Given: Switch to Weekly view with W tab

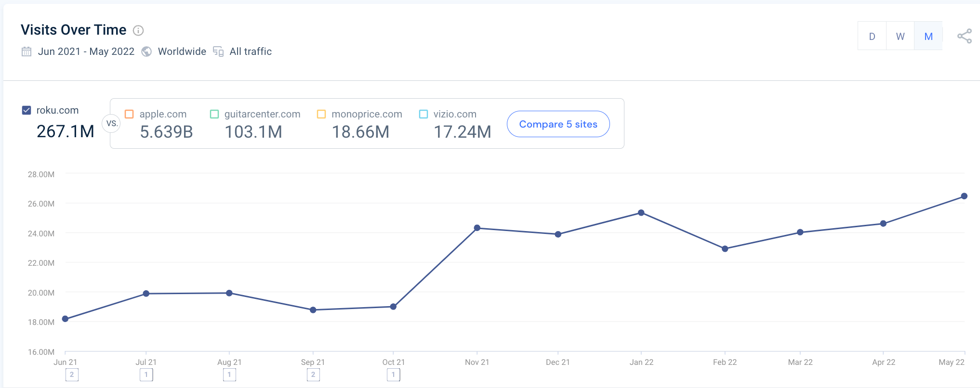Looking at the screenshot, I should pyautogui.click(x=900, y=36).
